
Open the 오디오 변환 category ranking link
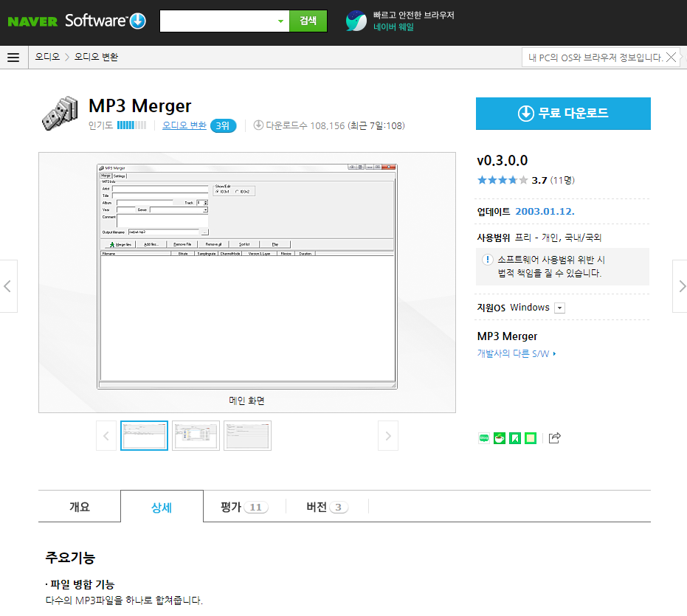184,125
